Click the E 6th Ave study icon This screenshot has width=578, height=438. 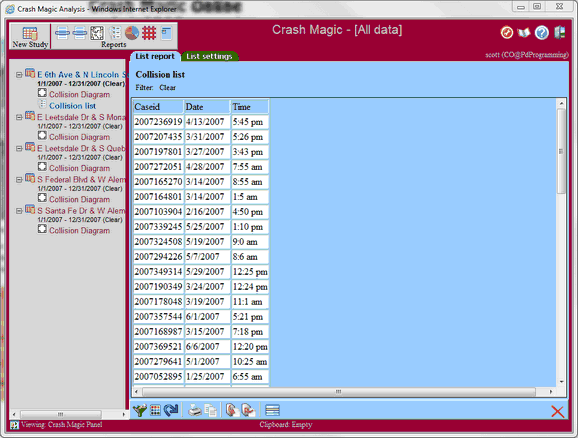point(30,73)
